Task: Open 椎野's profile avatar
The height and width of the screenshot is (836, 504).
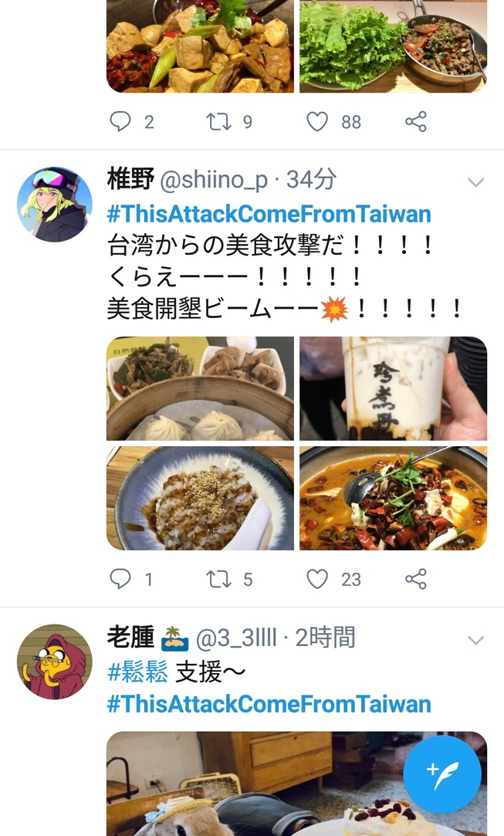Action: (54, 205)
